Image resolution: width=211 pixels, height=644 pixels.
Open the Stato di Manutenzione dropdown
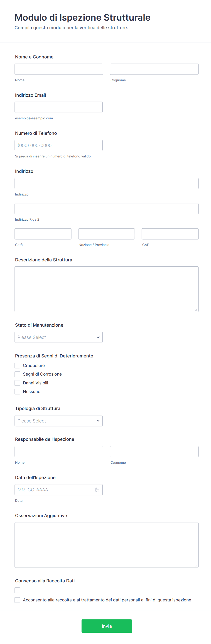point(58,337)
